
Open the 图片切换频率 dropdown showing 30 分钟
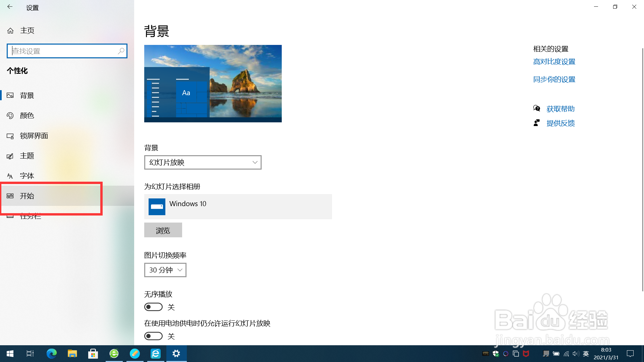pos(165,270)
